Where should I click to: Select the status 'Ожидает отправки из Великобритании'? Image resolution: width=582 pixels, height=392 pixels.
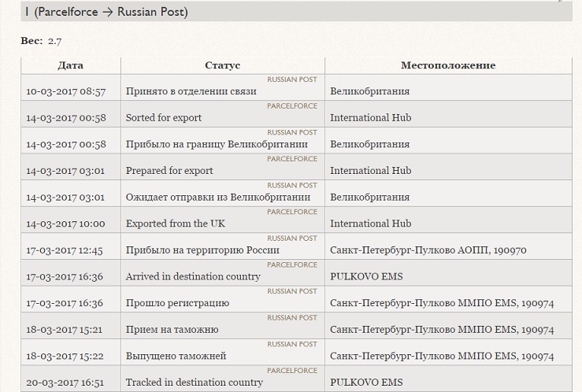coord(218,198)
